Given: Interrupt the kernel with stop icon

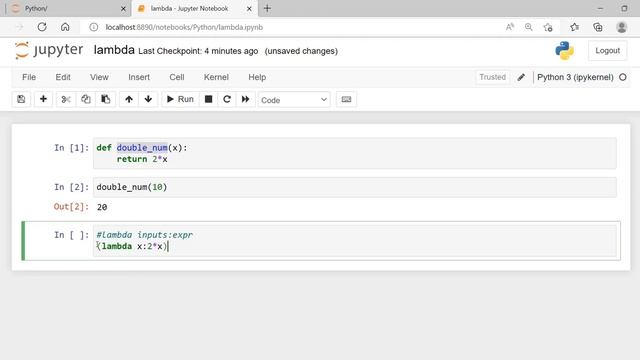Looking at the screenshot, I should click(209, 99).
